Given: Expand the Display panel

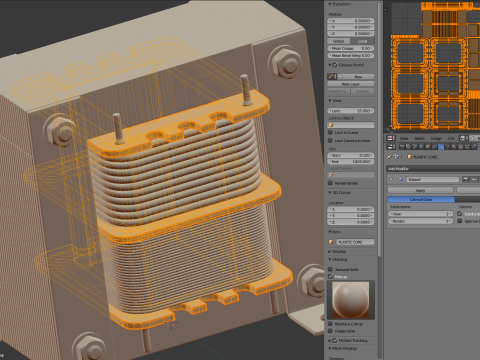Looking at the screenshot, I should (x=330, y=251).
